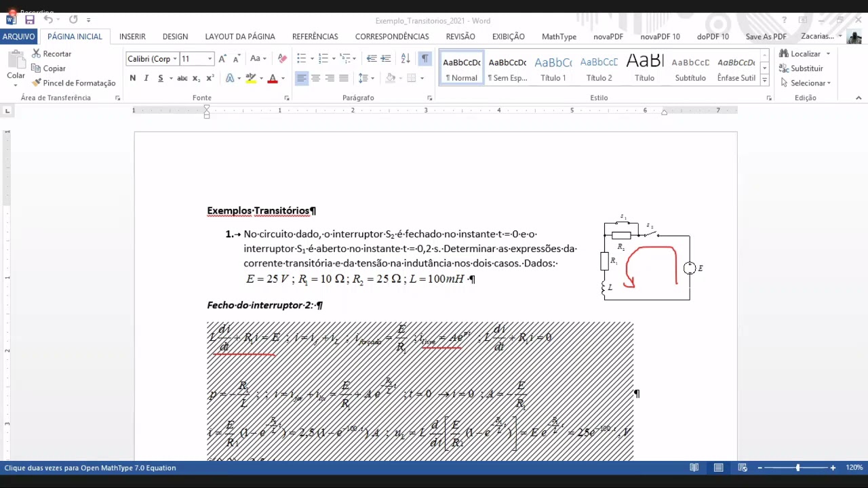Image resolution: width=868 pixels, height=488 pixels.
Task: Expand the styles gallery more arrow
Action: 765,80
